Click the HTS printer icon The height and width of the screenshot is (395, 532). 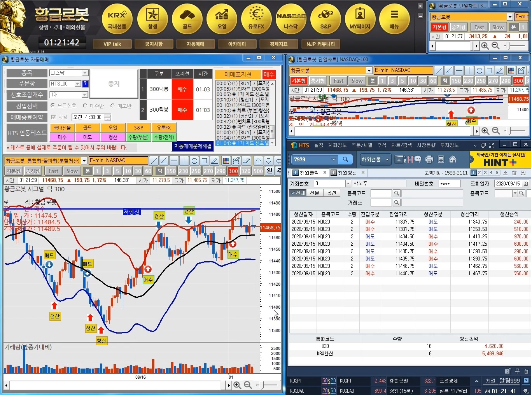429,159
